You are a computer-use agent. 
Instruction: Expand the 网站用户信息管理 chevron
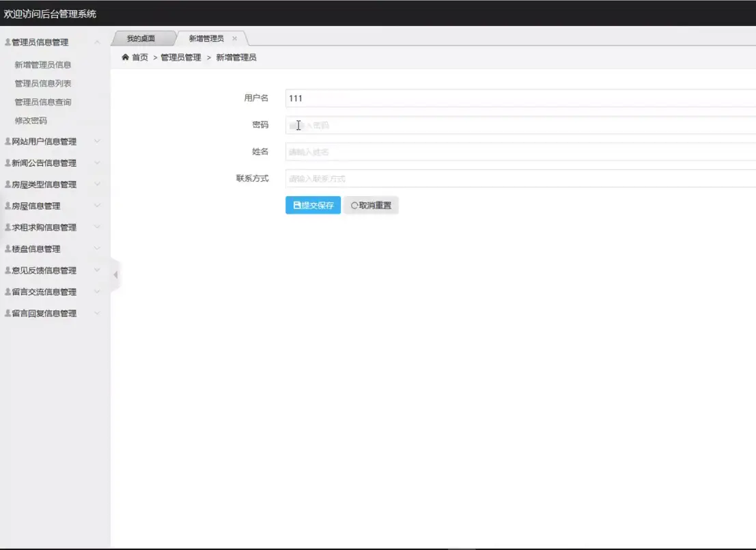[97, 141]
